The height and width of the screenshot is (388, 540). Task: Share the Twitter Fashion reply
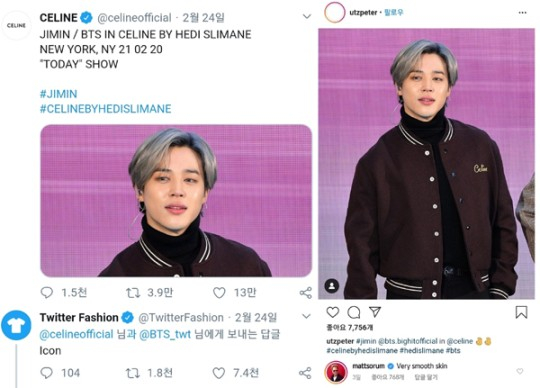(x=305, y=373)
